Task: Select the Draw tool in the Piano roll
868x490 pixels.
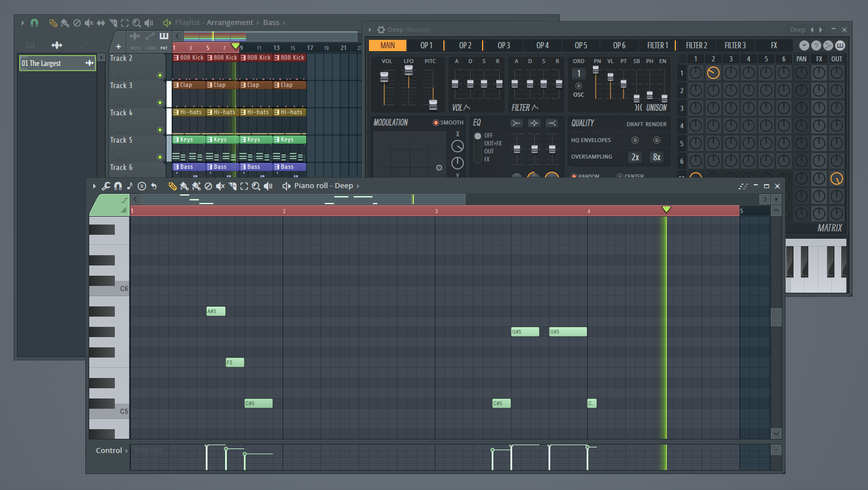Action: pos(173,185)
